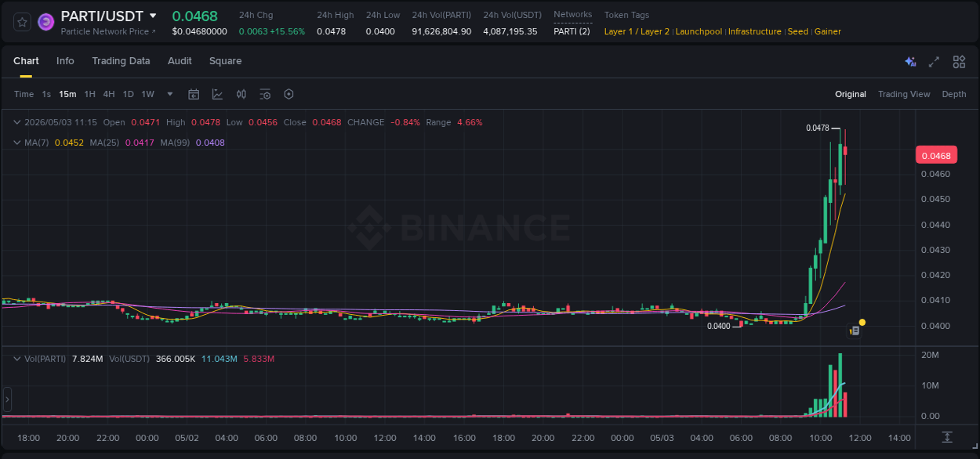Open the Particle Network Price link
Screen dimensions: 980x459
(108, 31)
